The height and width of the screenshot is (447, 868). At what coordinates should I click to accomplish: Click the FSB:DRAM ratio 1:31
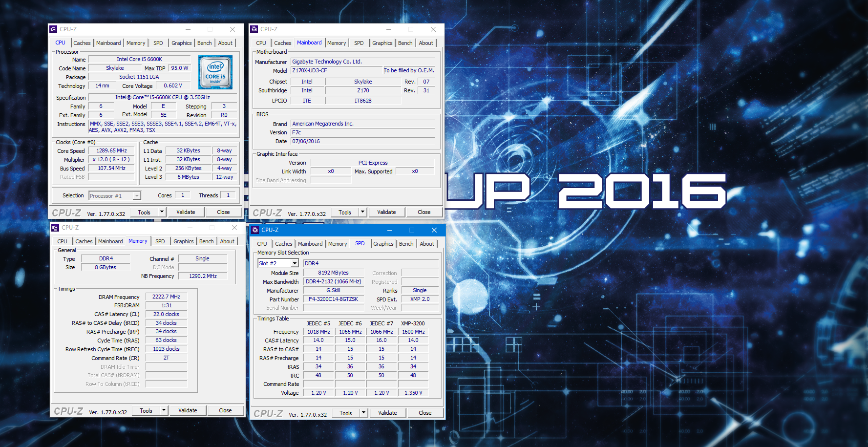click(166, 306)
